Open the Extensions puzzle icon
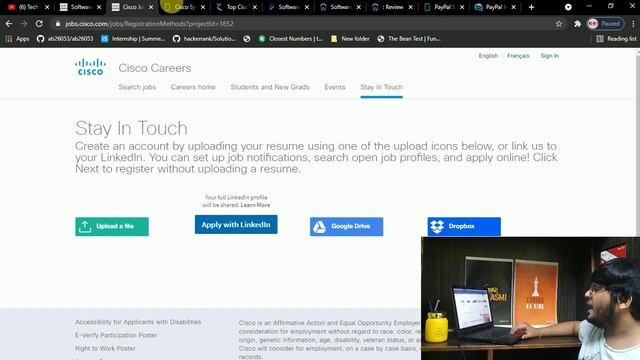640x360 pixels. pos(577,24)
